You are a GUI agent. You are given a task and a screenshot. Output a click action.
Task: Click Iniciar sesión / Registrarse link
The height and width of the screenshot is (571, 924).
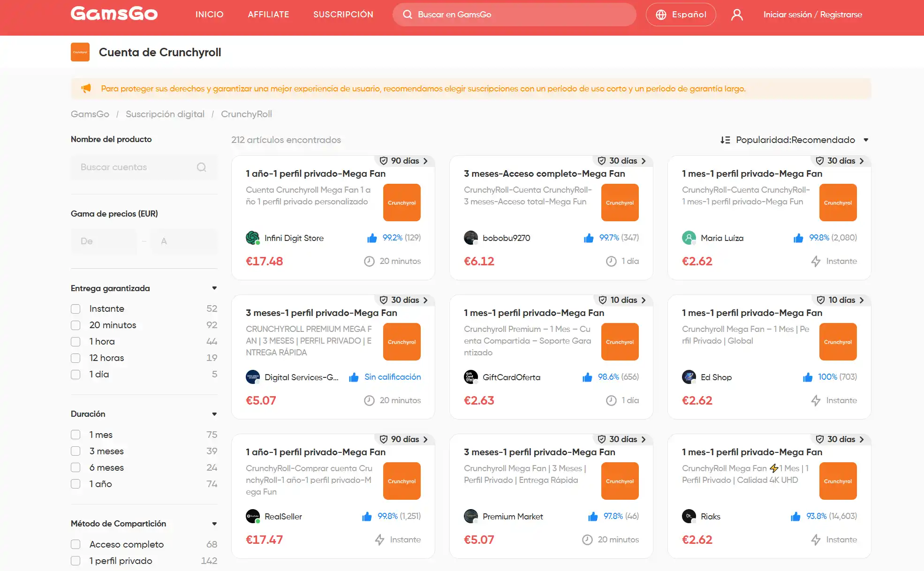[812, 15]
